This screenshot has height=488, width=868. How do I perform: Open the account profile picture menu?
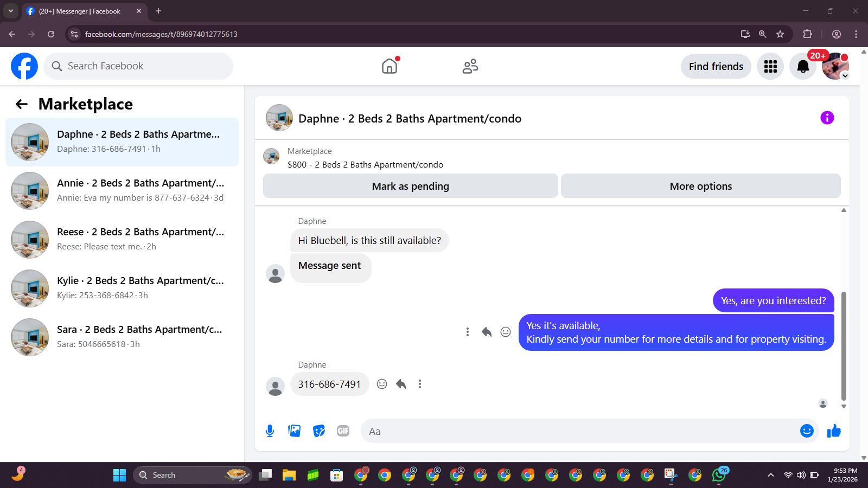pyautogui.click(x=835, y=67)
